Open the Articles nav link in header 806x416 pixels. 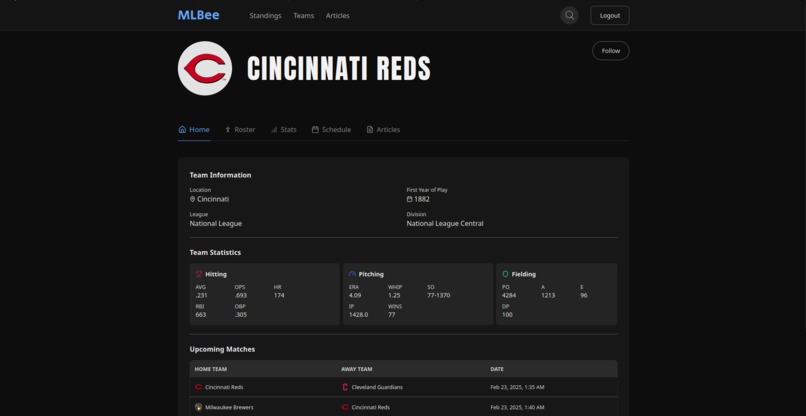click(337, 16)
